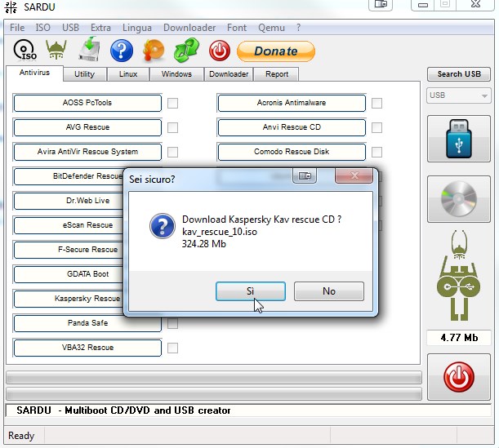The width and height of the screenshot is (499, 448).
Task: Close the Sei sicuro dialog
Action: click(x=354, y=175)
